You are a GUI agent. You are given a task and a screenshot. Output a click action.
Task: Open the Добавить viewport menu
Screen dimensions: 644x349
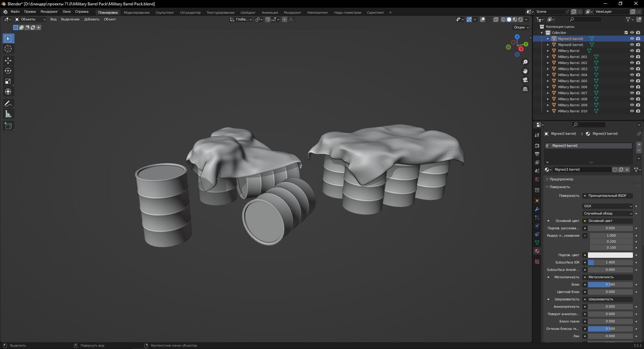pos(92,19)
